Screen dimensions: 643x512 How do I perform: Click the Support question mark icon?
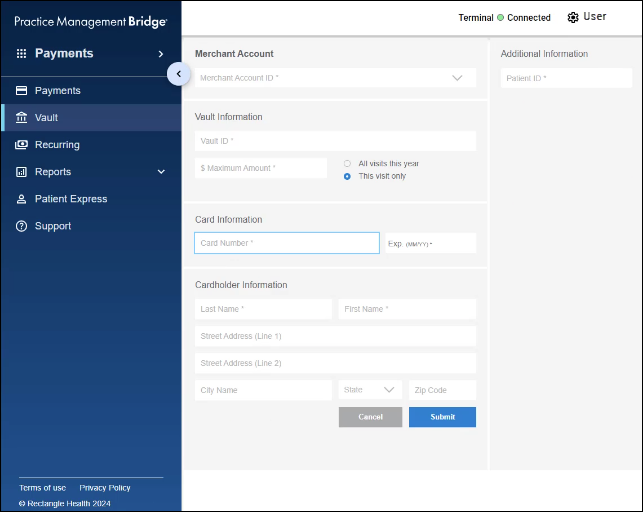click(x=21, y=226)
